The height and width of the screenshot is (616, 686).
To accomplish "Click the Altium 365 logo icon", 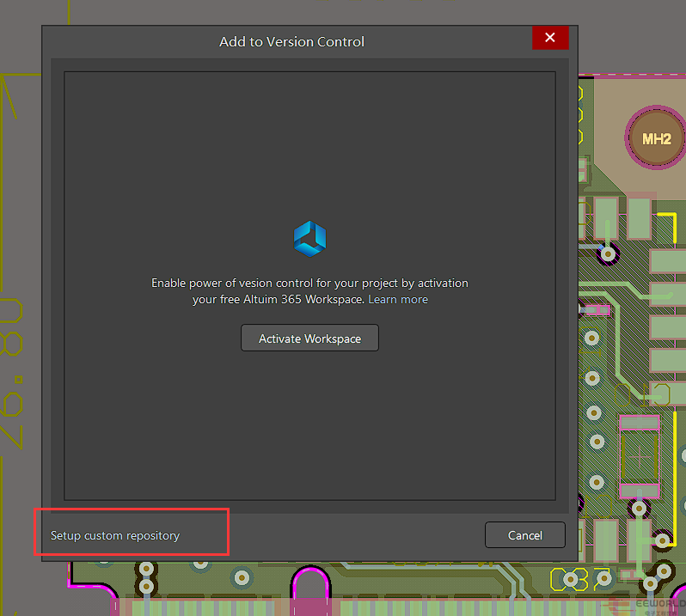I will point(309,239).
